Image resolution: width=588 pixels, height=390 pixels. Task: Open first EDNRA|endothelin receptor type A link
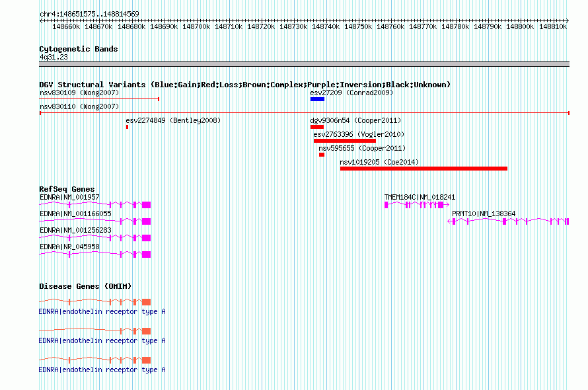tap(102, 311)
